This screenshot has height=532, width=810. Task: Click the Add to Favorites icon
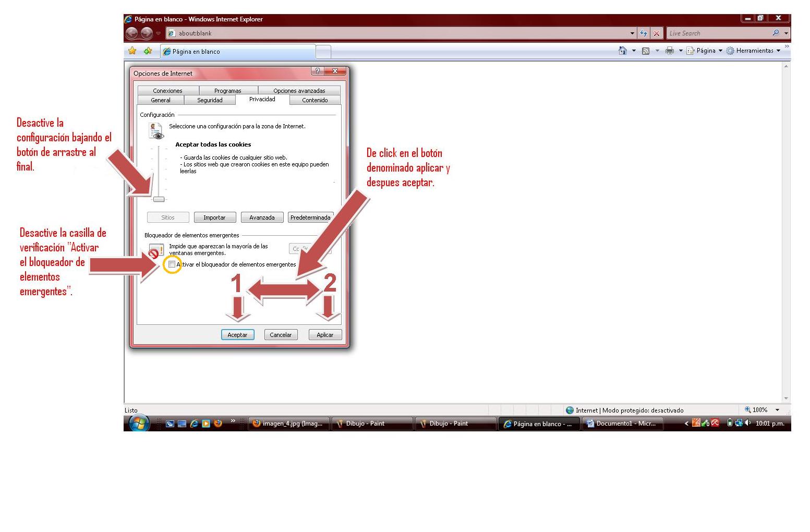pyautogui.click(x=148, y=51)
